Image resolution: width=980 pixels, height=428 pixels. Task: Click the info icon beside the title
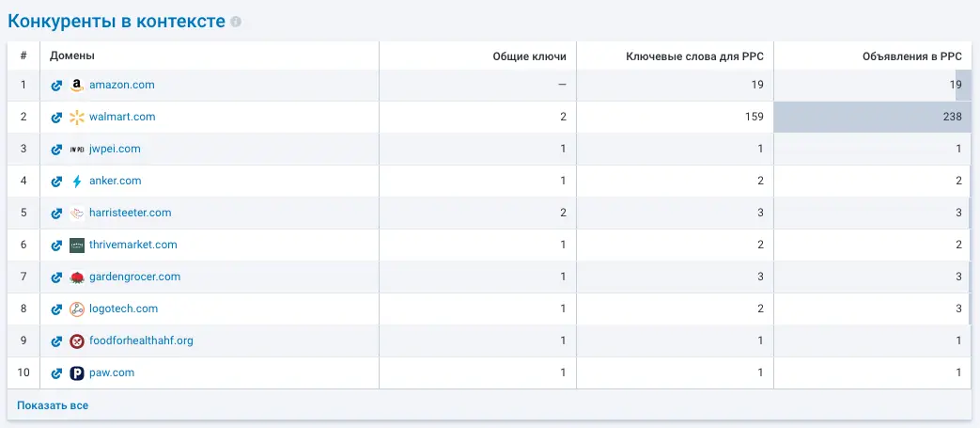pos(236,22)
